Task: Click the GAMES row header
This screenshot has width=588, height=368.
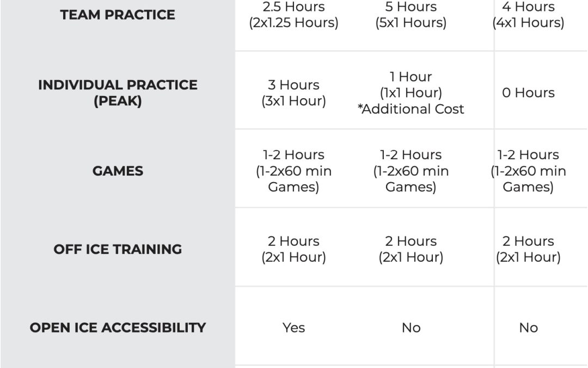Action: [118, 171]
